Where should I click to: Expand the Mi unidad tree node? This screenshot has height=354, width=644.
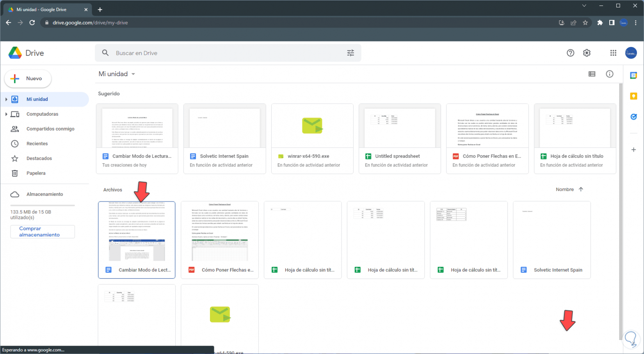tap(6, 99)
